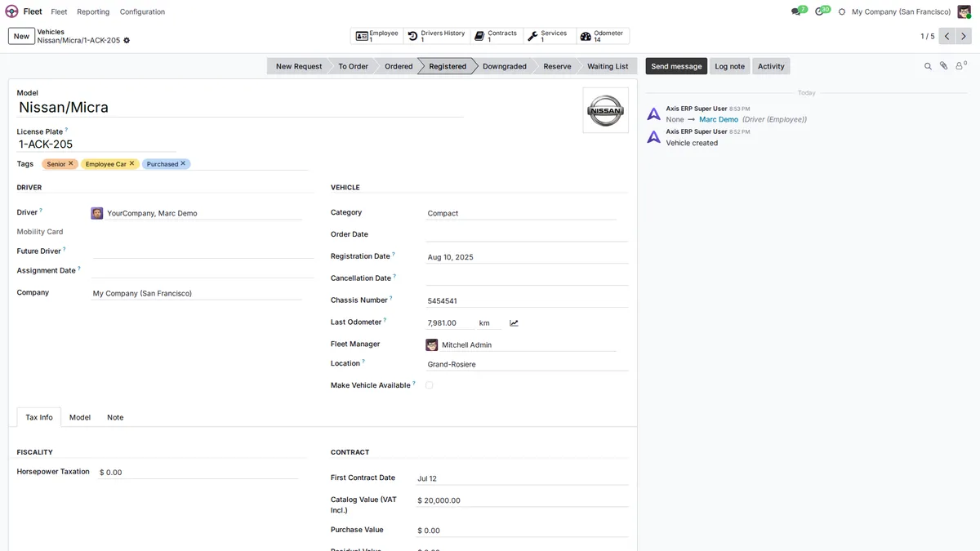The width and height of the screenshot is (980, 551).
Task: Switch to Tax Info tab
Action: (39, 417)
